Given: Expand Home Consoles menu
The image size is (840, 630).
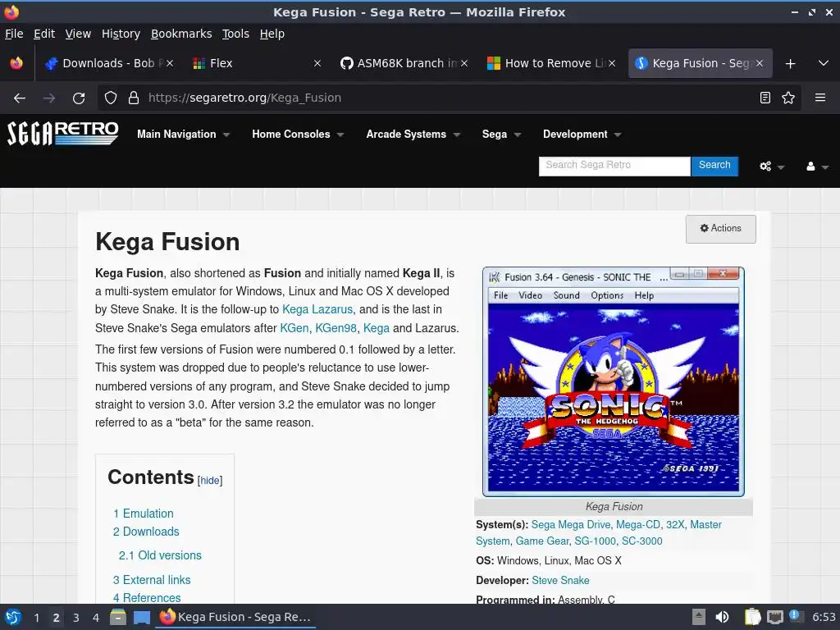Looking at the screenshot, I should point(298,135).
